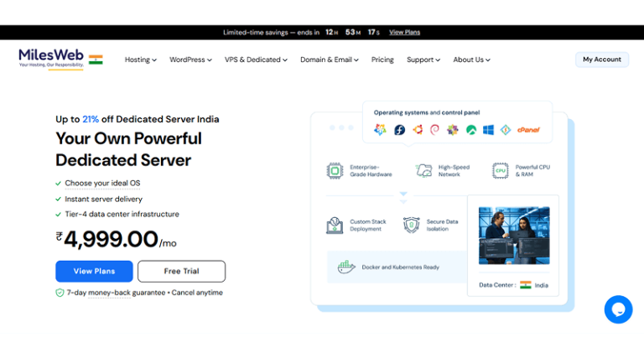Expand the WordPress dropdown menu
644x358 pixels.
click(191, 60)
